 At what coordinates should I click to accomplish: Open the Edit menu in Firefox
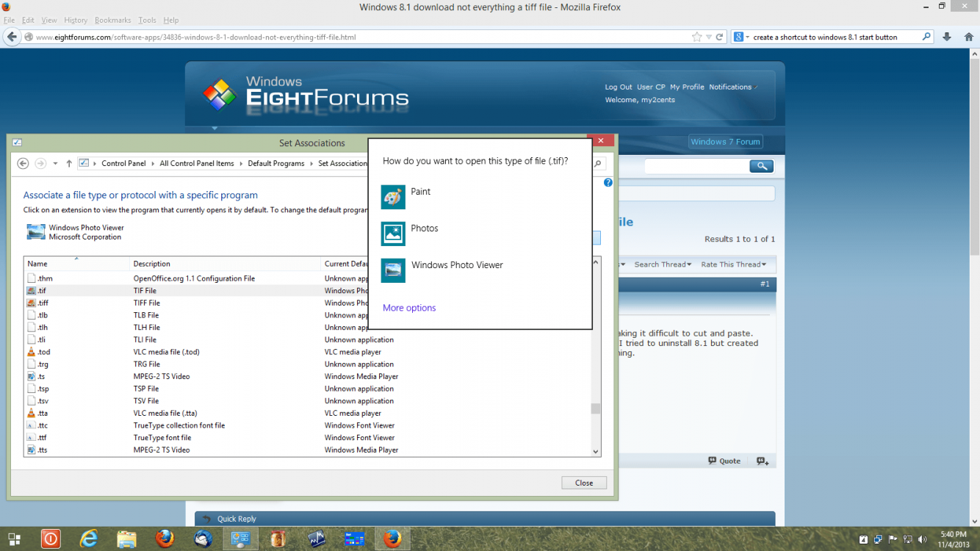tap(28, 20)
